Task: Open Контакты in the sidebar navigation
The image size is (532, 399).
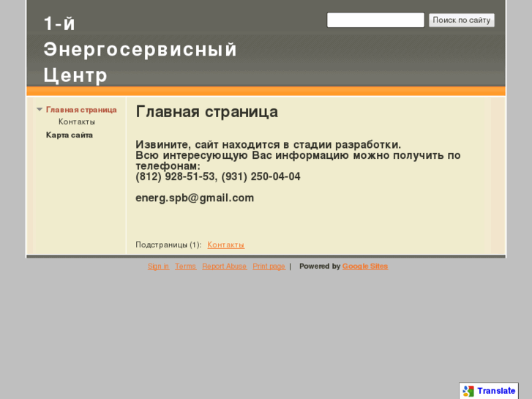Action: (77, 122)
